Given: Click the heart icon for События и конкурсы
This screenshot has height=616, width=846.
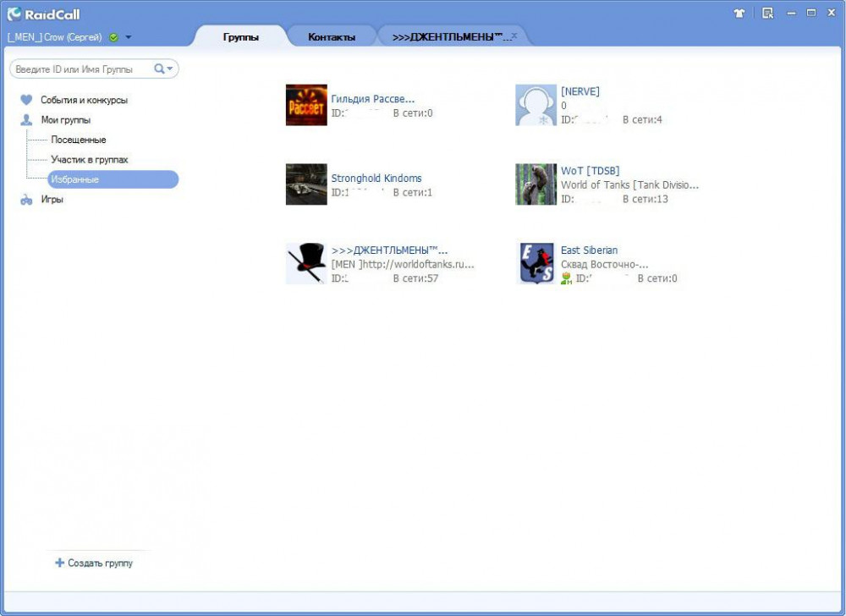Looking at the screenshot, I should [26, 100].
